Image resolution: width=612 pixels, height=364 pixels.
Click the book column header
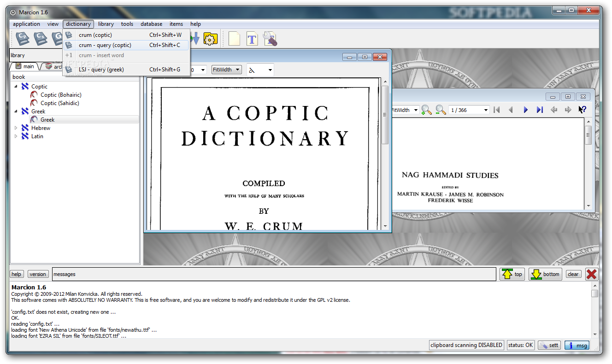click(75, 77)
